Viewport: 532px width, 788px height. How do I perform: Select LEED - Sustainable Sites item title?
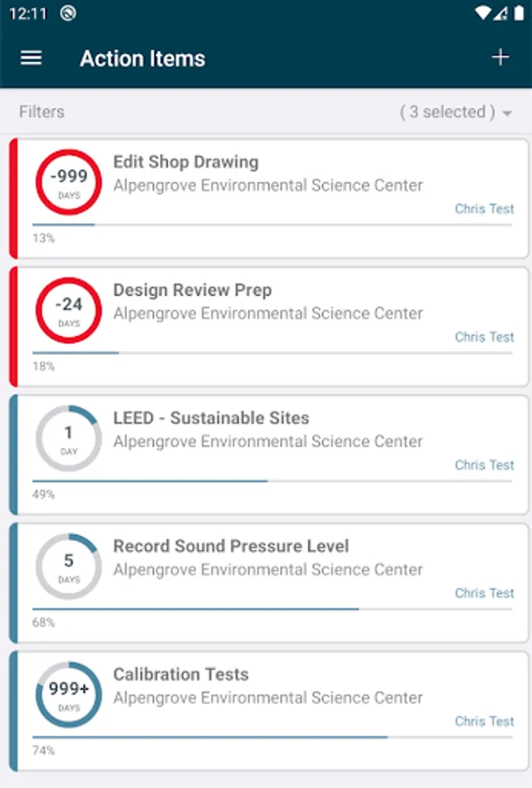[x=211, y=418]
